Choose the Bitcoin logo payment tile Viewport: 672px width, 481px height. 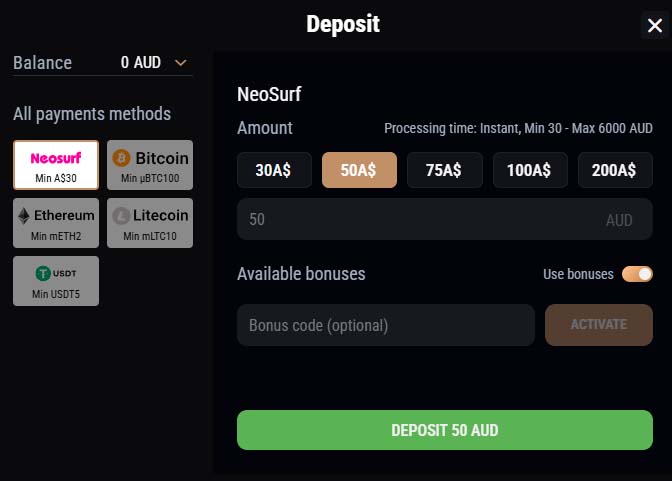[150, 165]
